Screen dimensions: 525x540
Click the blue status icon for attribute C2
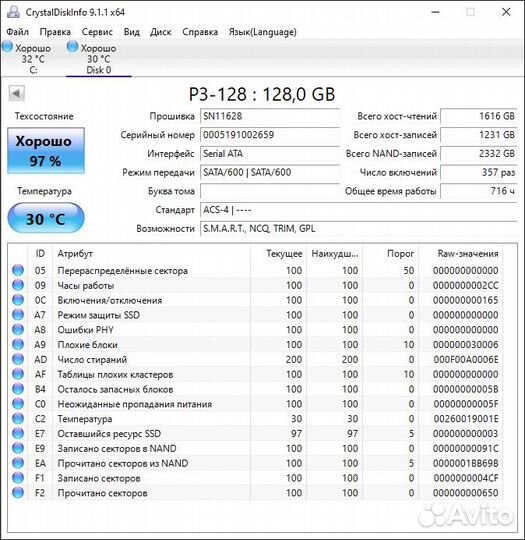pyautogui.click(x=18, y=419)
